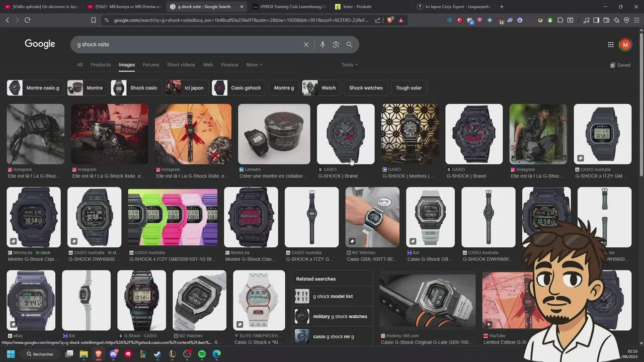Switch to the Short videos tab
This screenshot has height=362, width=644.
tap(181, 65)
